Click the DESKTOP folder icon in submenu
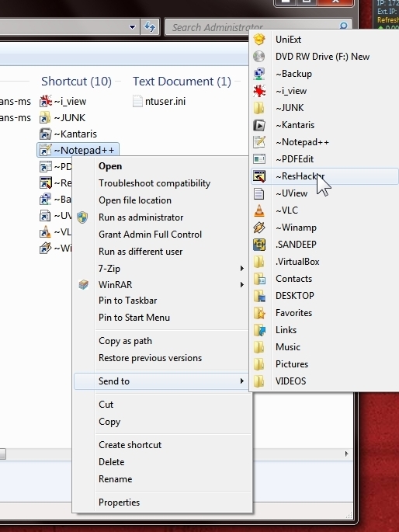Screen dimensions: 399x532 coord(259,296)
